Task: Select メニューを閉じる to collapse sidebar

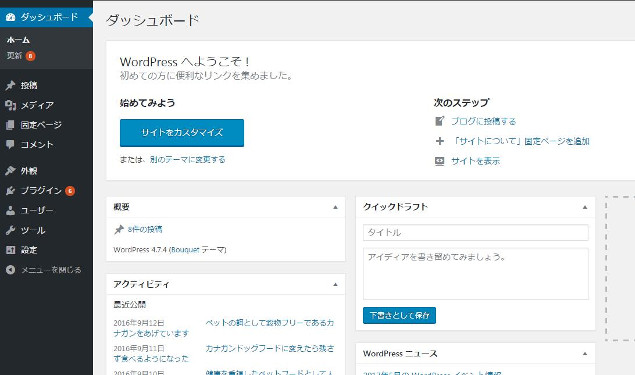Action: click(x=51, y=270)
